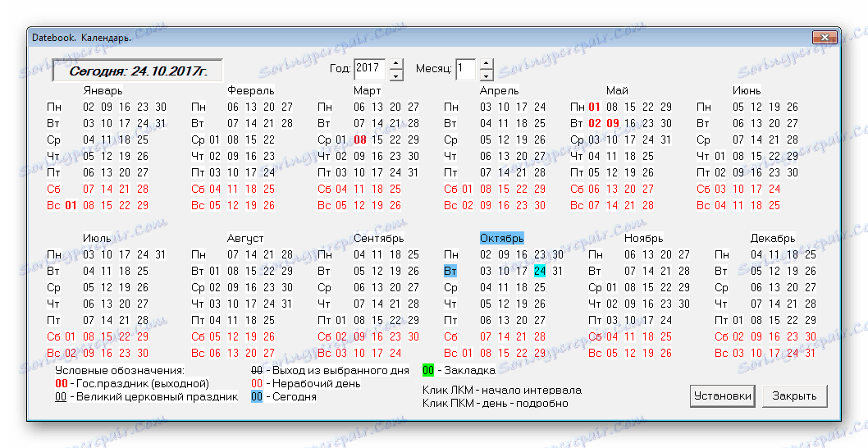868x448 pixels.
Task: Select date 12 in Июнь
Action: (756, 107)
